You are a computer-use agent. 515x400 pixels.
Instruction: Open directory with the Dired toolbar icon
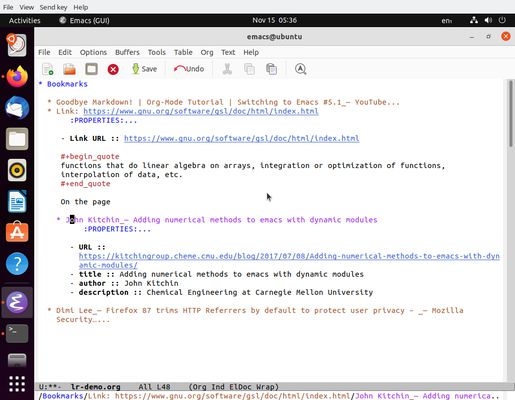coord(91,69)
